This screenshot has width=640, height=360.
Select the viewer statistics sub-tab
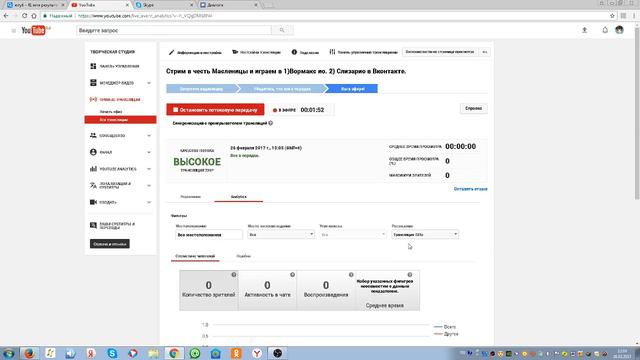tap(195, 256)
